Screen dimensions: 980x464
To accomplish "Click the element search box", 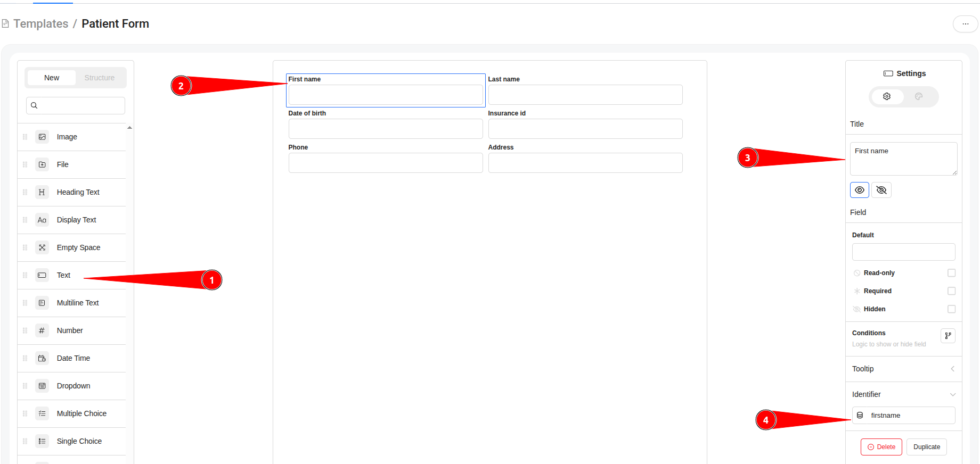I will click(x=76, y=105).
